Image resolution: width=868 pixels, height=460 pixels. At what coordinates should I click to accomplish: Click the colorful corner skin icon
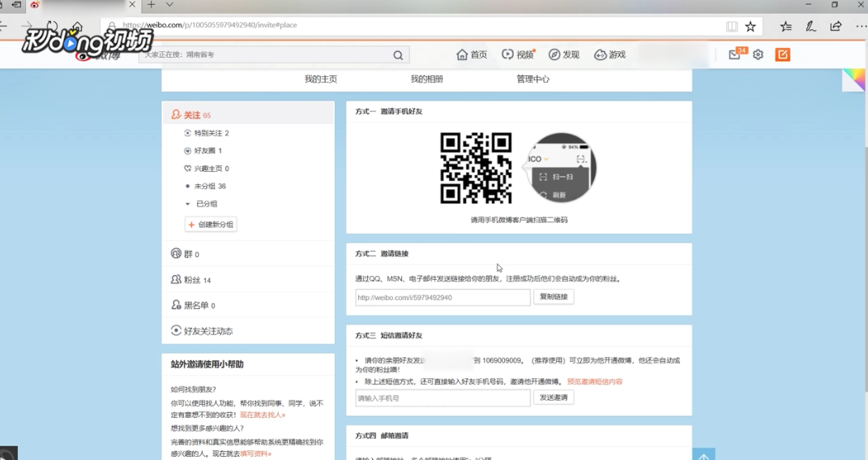[854, 80]
